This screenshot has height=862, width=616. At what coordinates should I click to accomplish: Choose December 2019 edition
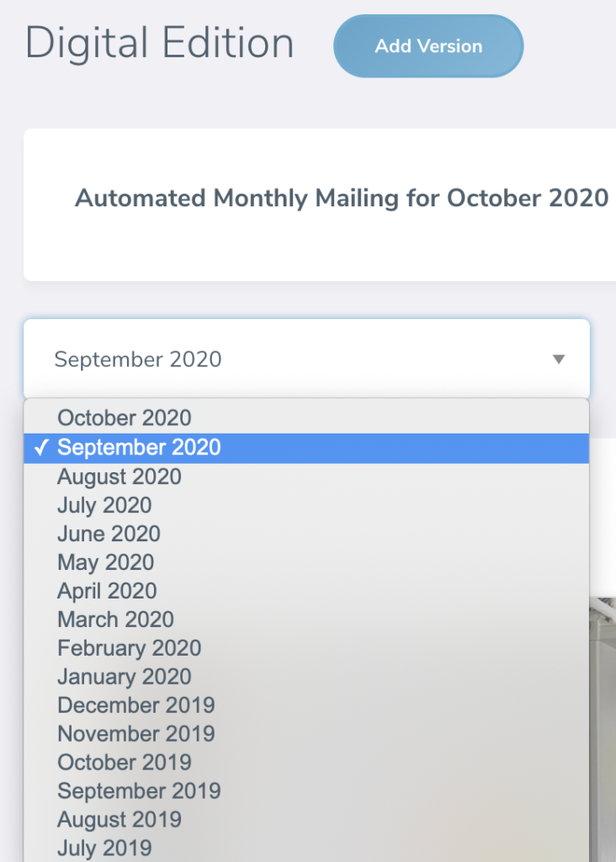135,705
